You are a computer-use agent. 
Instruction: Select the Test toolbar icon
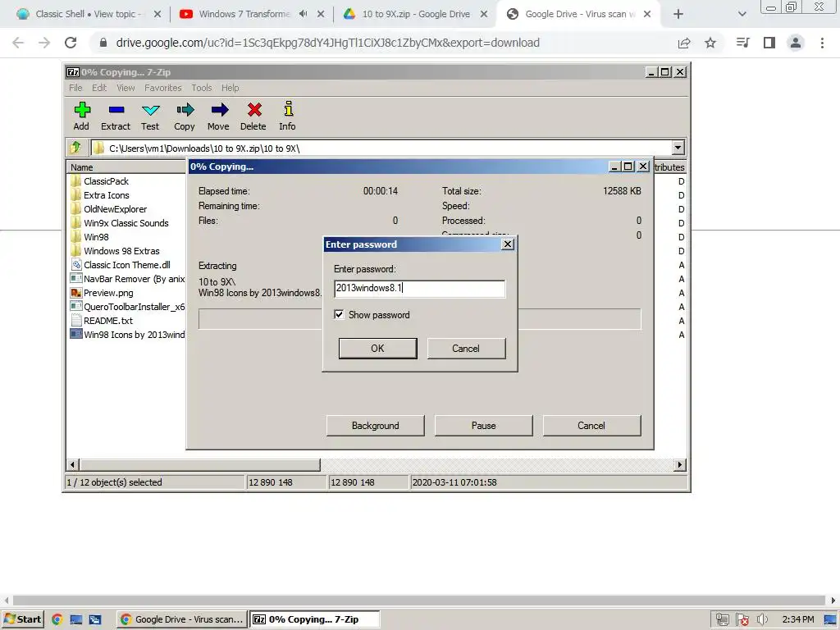151,116
